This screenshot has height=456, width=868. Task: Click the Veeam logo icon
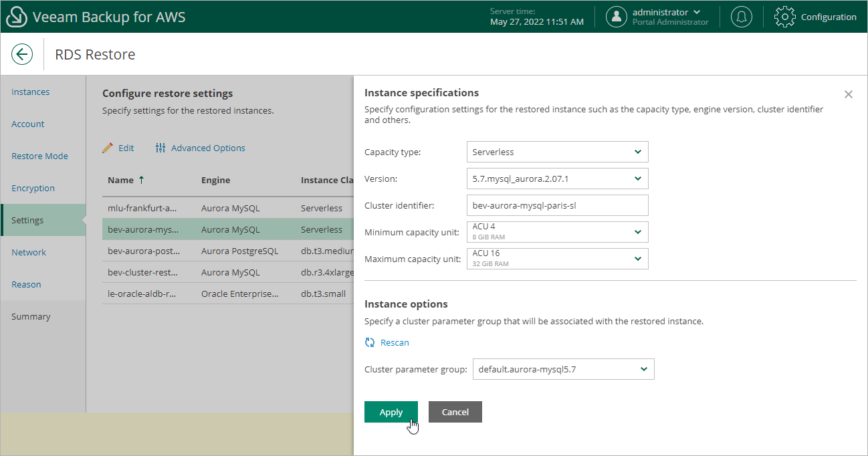(16, 17)
